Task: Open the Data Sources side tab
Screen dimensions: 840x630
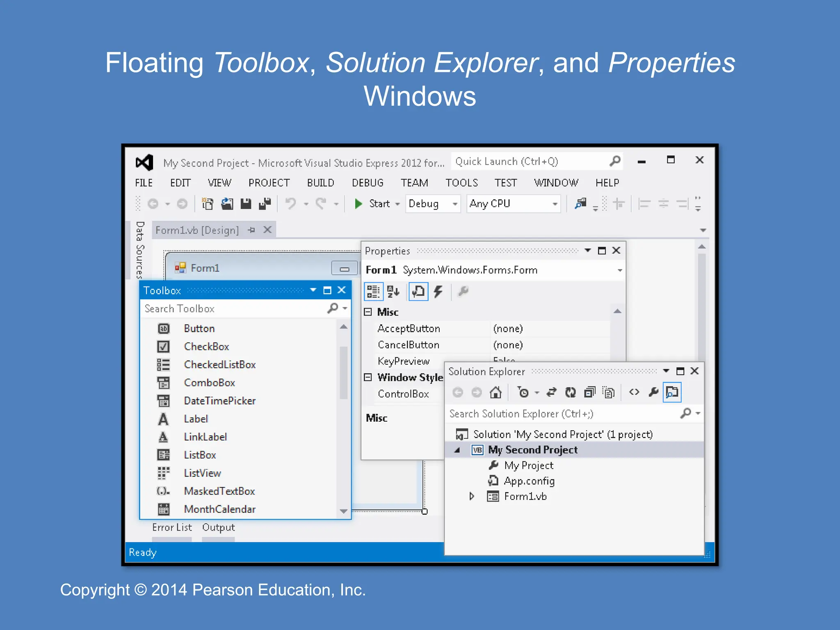Action: click(139, 250)
